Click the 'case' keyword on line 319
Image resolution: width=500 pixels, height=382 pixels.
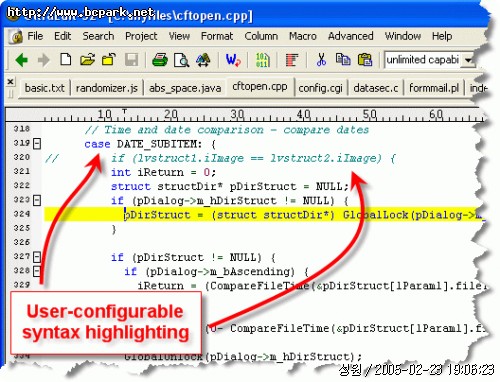point(97,144)
